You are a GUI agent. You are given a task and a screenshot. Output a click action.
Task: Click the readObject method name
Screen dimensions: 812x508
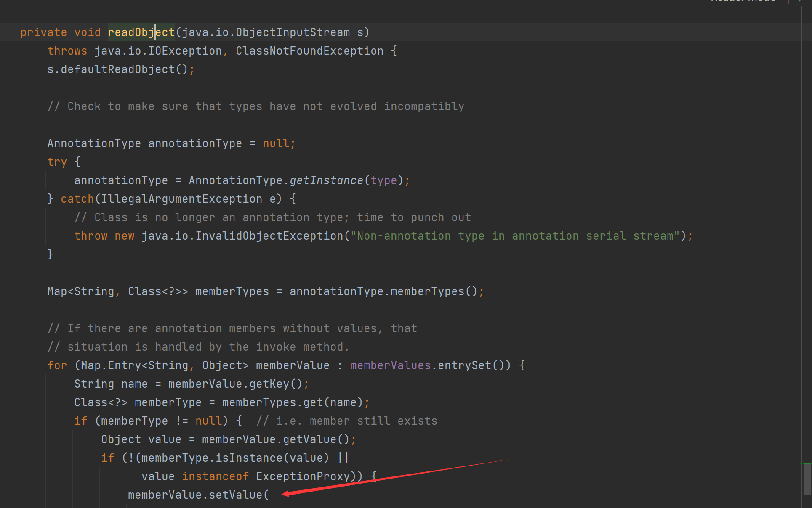141,32
